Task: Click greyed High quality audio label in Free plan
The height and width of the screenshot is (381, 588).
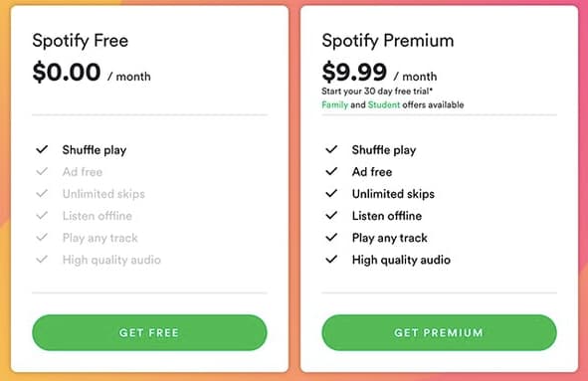Action: point(111,260)
